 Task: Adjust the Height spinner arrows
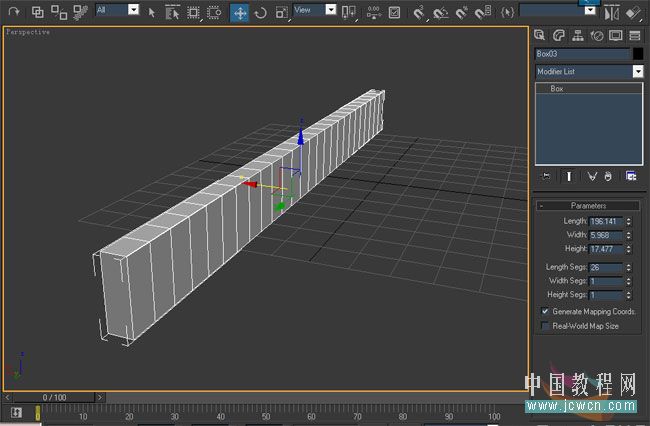pyautogui.click(x=629, y=249)
